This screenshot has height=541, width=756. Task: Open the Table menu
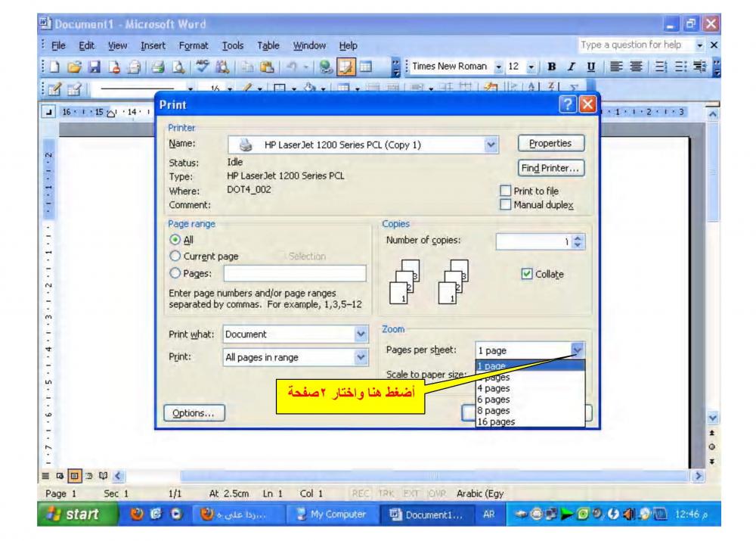[268, 45]
